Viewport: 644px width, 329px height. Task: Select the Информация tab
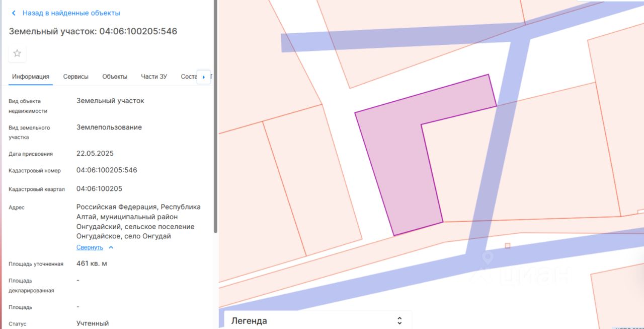coord(31,77)
